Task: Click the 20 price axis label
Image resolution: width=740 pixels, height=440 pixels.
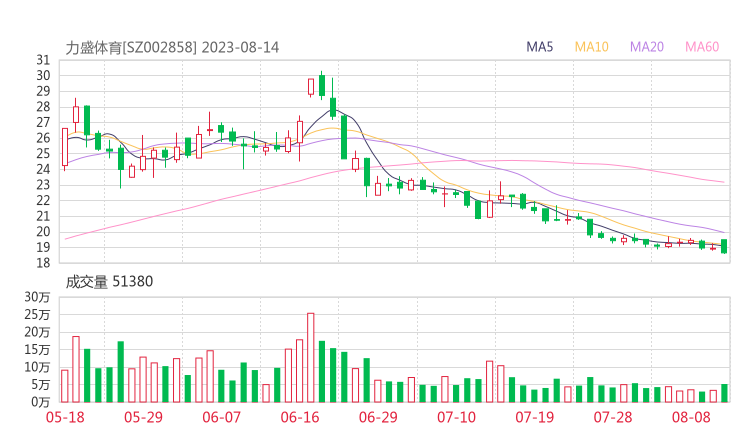Action: 43,232
